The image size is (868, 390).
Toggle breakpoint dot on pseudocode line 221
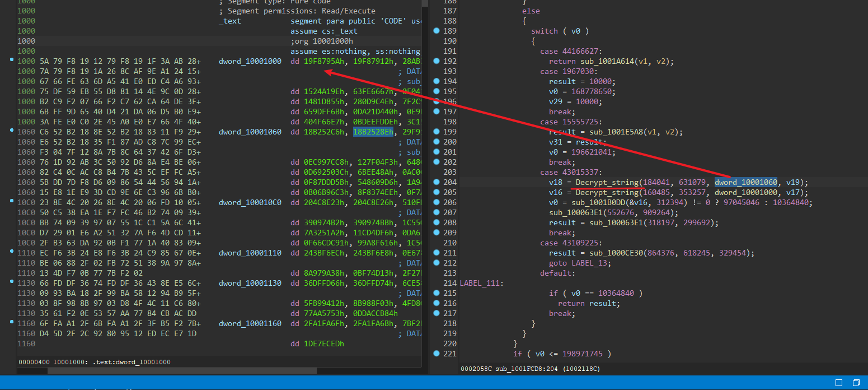(x=437, y=354)
